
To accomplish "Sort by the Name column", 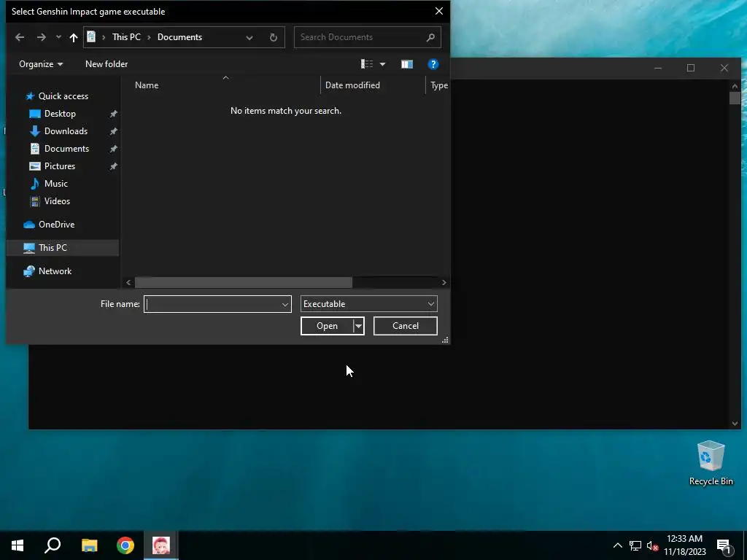I will [146, 85].
